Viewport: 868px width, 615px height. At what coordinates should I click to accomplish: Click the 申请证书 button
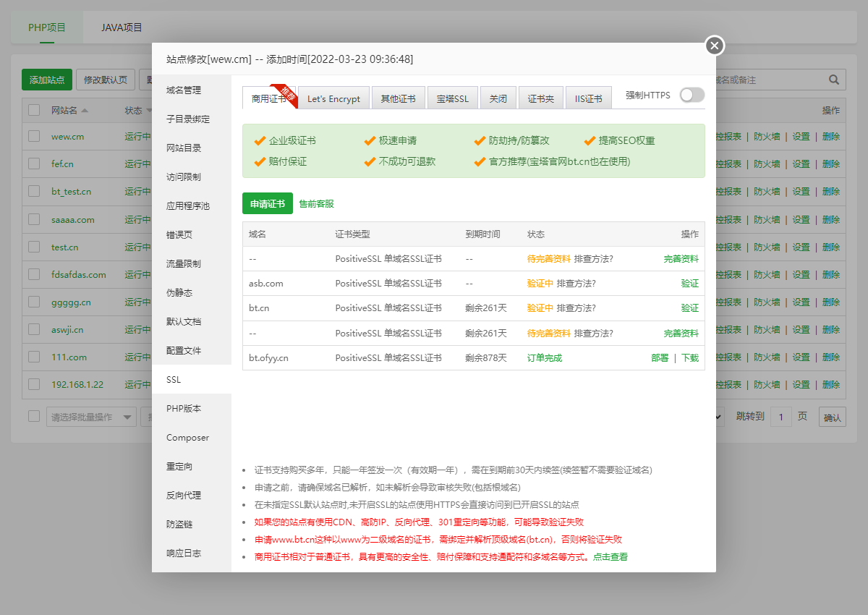click(x=267, y=203)
